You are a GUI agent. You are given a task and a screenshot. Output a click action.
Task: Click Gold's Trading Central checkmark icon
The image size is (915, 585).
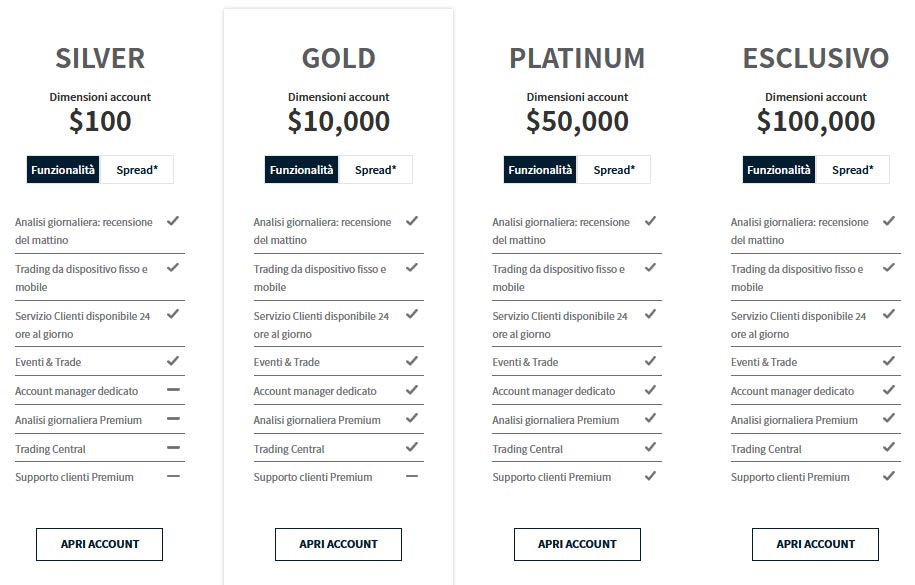pos(412,448)
